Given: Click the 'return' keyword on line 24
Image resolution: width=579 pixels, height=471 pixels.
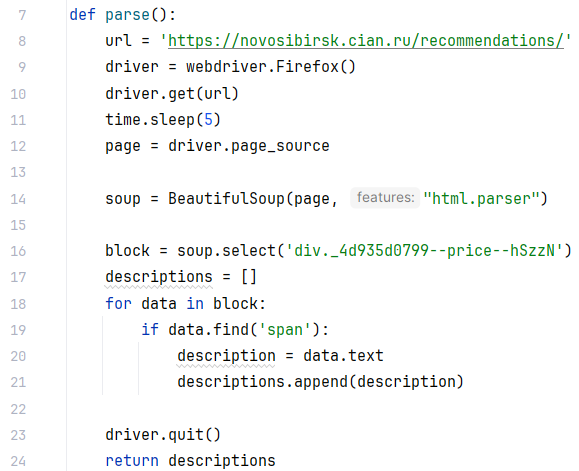Looking at the screenshot, I should pyautogui.click(x=132, y=461).
